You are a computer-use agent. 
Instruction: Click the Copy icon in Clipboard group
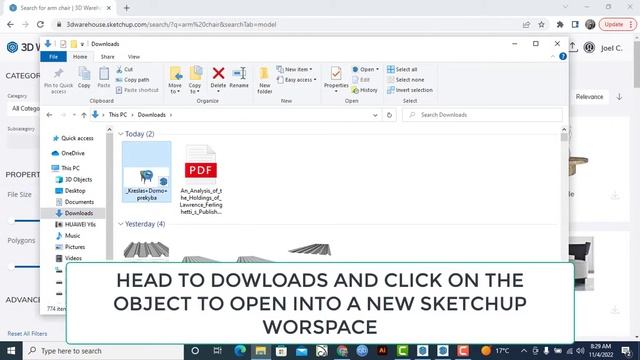[84, 74]
